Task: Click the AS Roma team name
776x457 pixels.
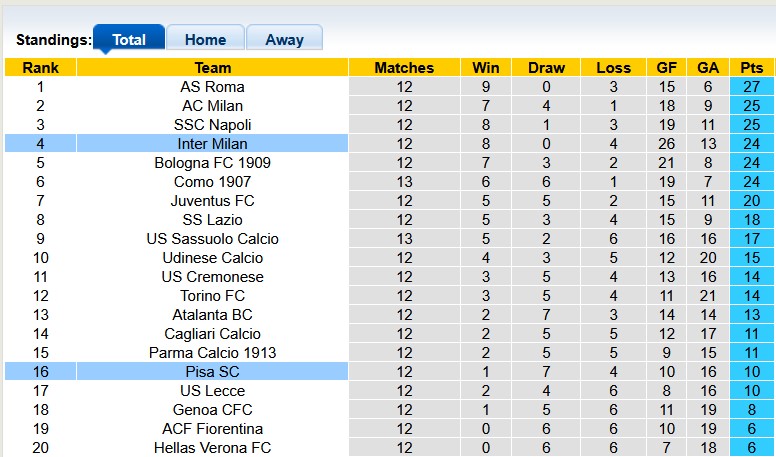Action: [212, 87]
